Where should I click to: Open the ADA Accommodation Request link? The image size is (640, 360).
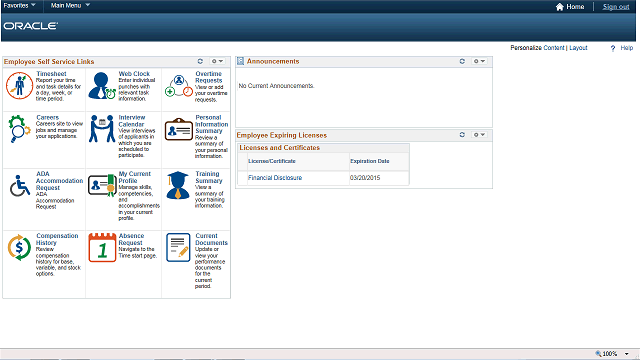click(x=59, y=181)
